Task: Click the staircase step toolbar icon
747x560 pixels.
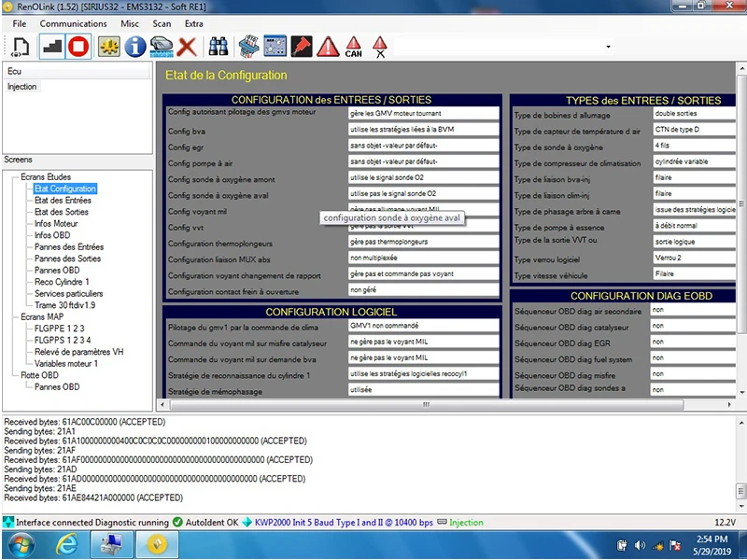Action: point(52,47)
